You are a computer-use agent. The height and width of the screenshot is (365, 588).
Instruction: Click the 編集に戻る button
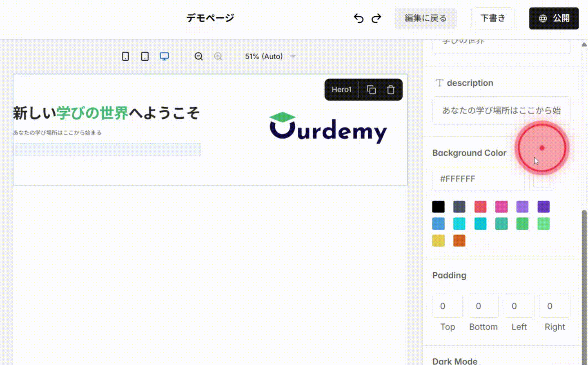tap(426, 18)
